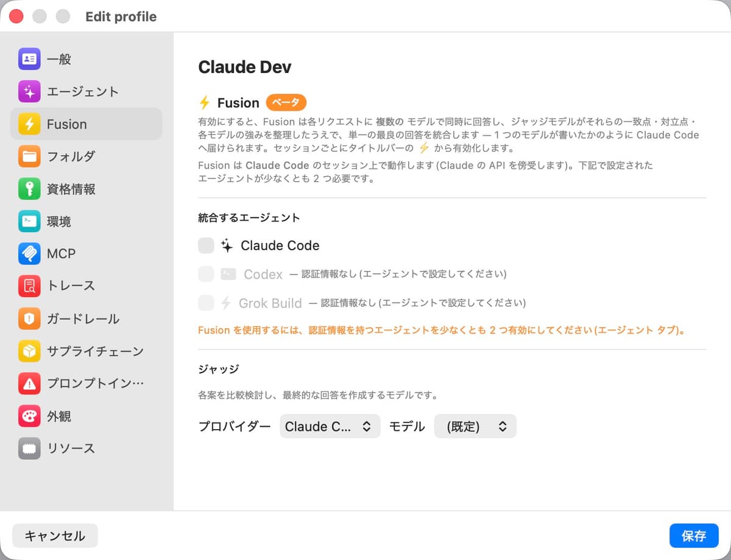Viewport: 731px width, 560px height.
Task: Click the エージェント sparkle icon
Action: tap(29, 91)
